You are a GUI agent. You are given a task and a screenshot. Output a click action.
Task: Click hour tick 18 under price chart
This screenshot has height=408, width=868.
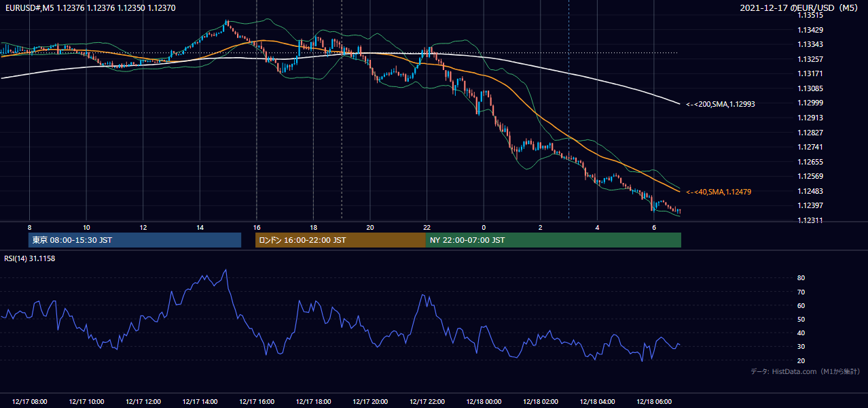(313, 227)
